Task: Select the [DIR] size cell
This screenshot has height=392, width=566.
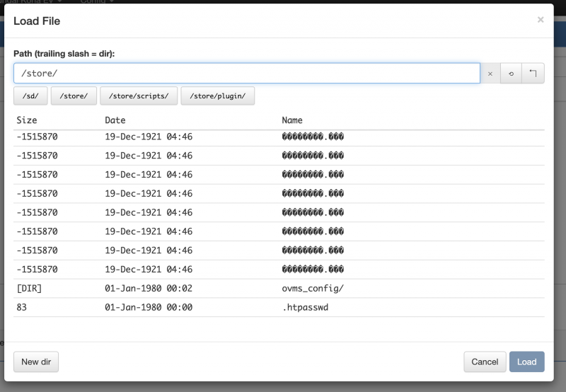Action: 29,289
